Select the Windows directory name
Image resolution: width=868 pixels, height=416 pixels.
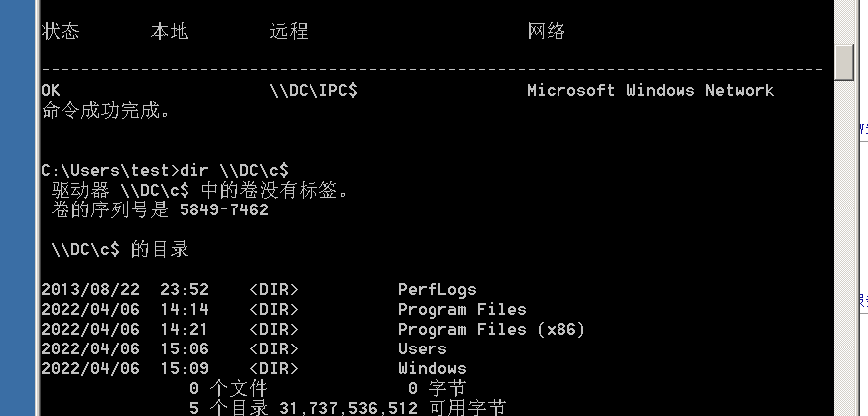tap(432, 368)
